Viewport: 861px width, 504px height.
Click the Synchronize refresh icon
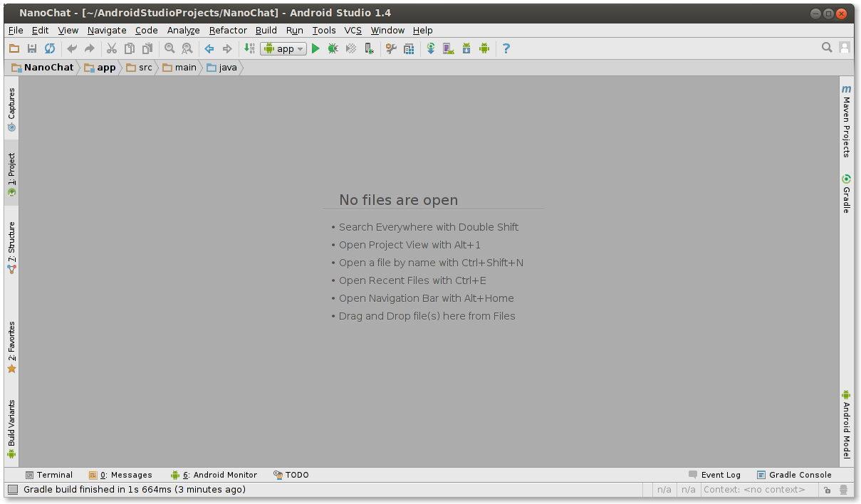point(50,48)
